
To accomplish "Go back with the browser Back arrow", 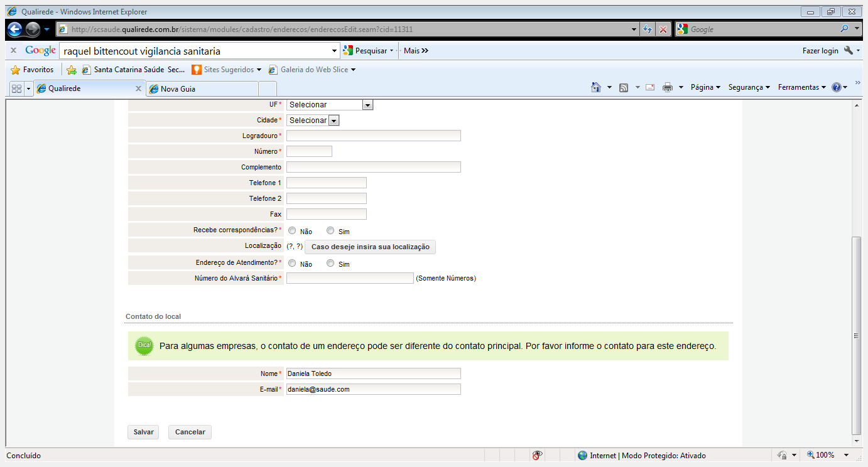I will (x=14, y=29).
